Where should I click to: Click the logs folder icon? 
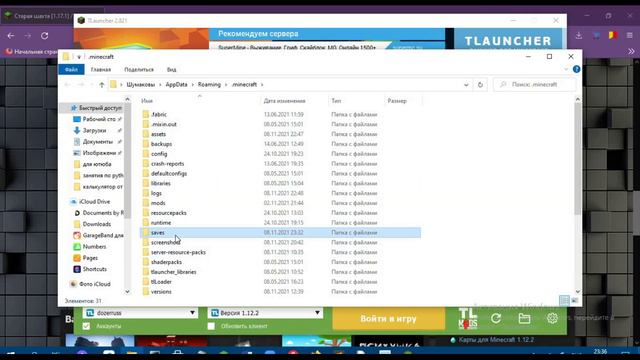(x=146, y=193)
